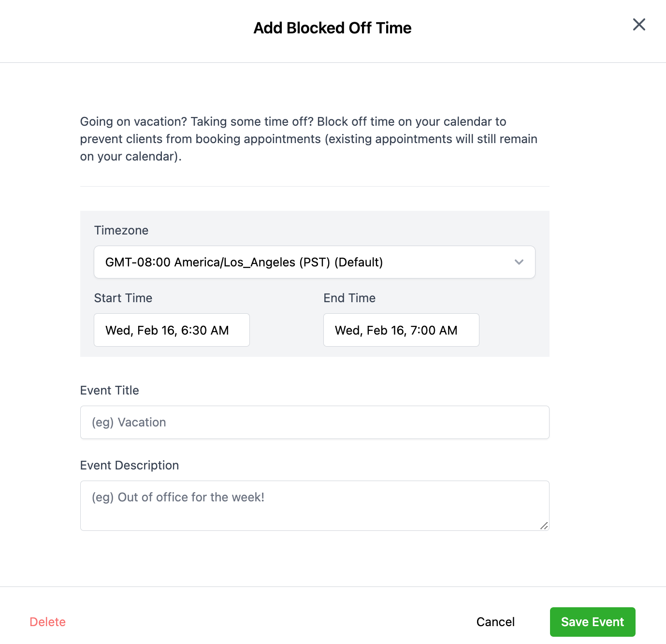The width and height of the screenshot is (666, 644).
Task: Click the Event Title label
Action: point(110,390)
